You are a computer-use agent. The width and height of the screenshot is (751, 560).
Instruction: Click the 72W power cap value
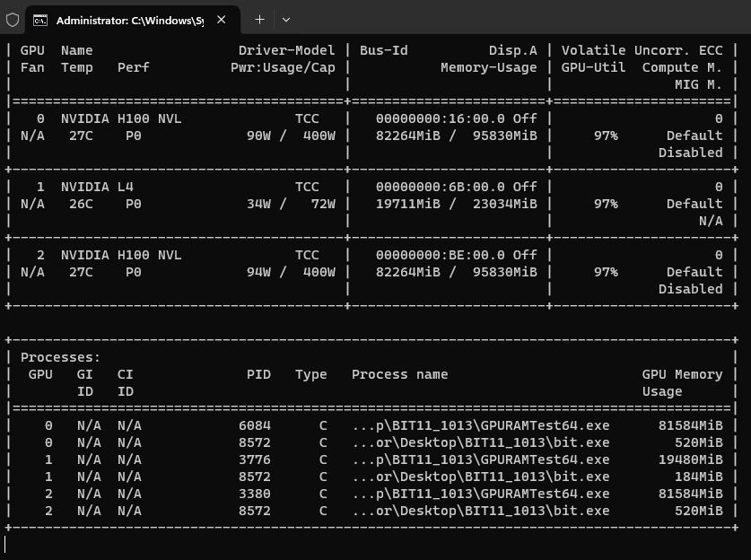[323, 204]
